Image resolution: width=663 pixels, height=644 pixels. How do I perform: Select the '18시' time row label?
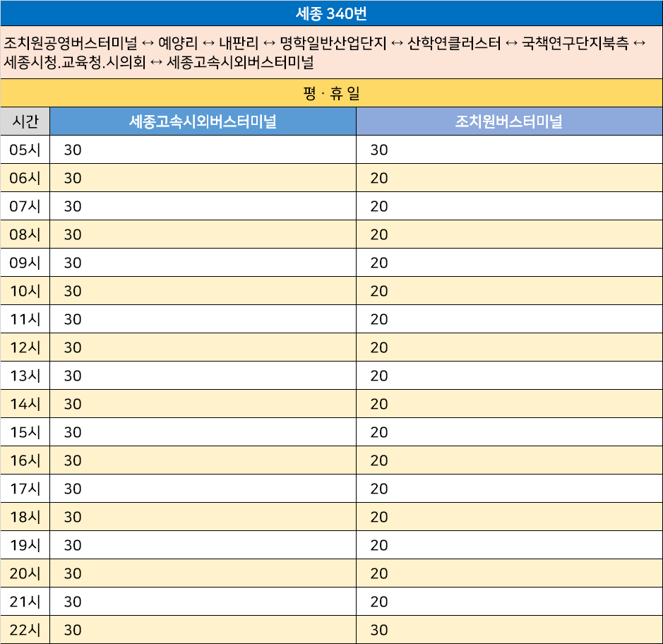click(x=25, y=517)
